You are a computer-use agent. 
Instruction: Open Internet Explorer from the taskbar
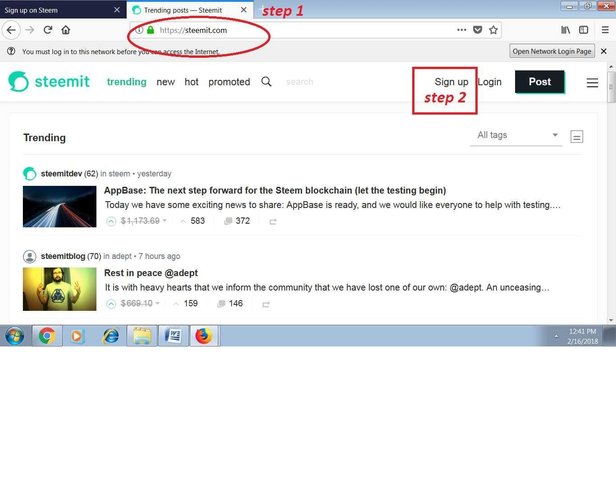pos(111,336)
